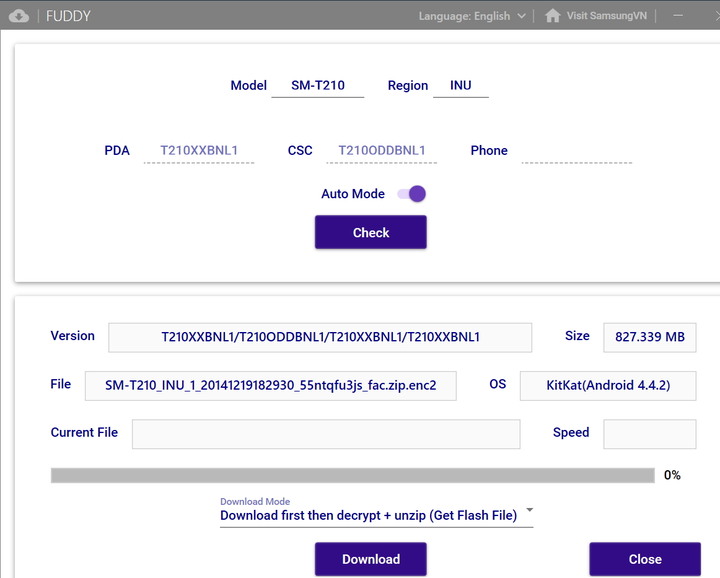
Task: Click the Size field showing 827.339 MB
Action: [x=650, y=337]
